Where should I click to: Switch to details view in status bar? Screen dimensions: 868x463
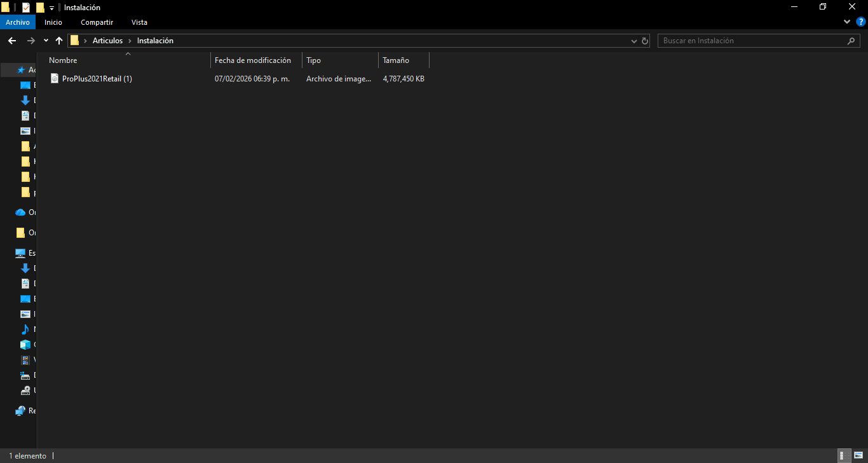[844, 455]
